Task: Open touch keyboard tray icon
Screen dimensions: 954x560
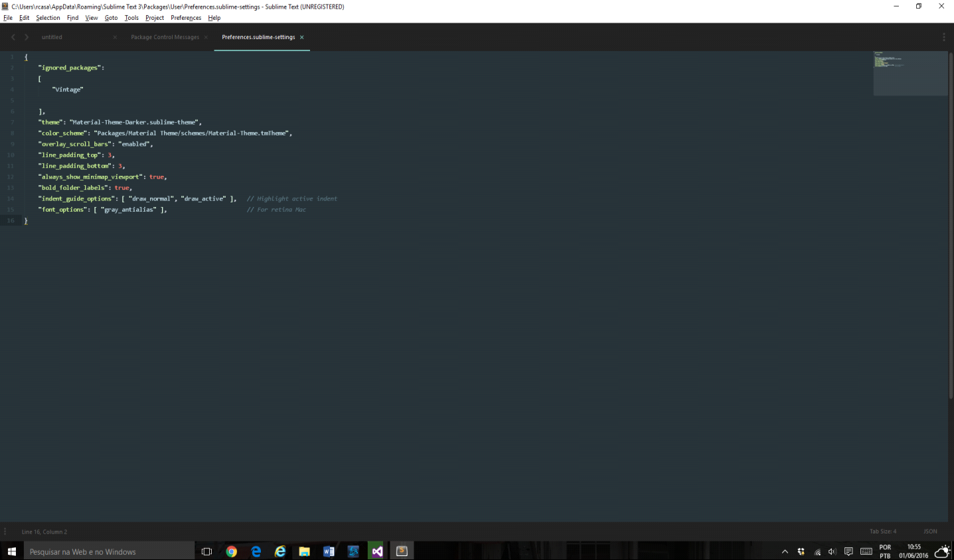Action: (x=866, y=551)
